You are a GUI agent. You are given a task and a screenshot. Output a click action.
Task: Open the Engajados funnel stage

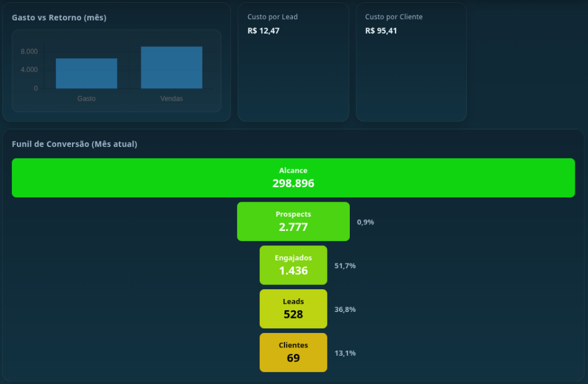click(293, 265)
